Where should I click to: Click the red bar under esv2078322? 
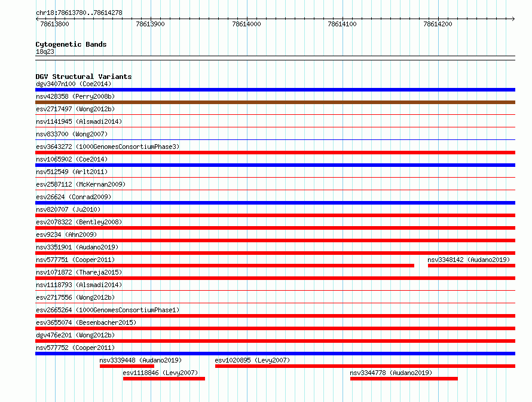(275, 228)
